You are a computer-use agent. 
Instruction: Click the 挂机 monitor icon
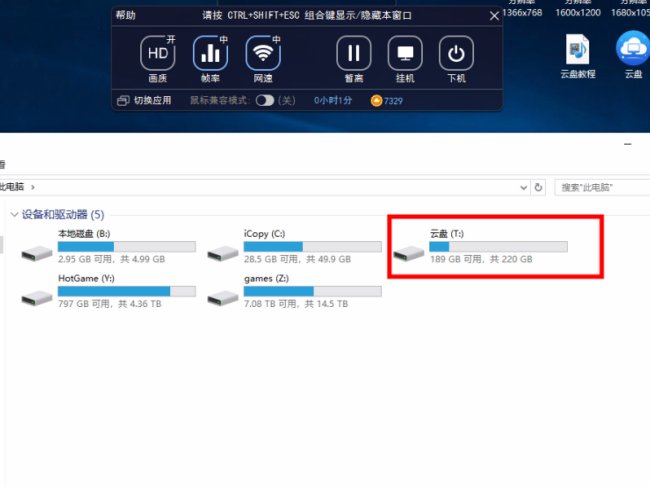click(405, 54)
